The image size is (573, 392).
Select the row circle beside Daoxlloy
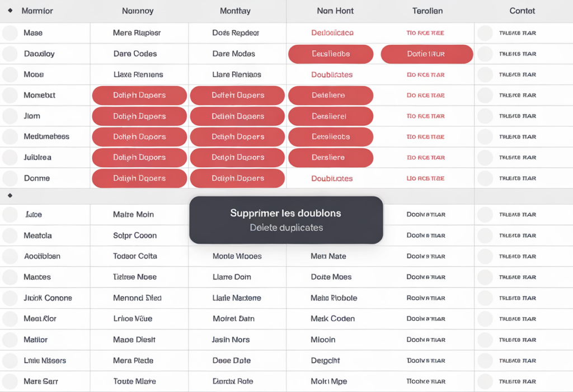point(10,54)
